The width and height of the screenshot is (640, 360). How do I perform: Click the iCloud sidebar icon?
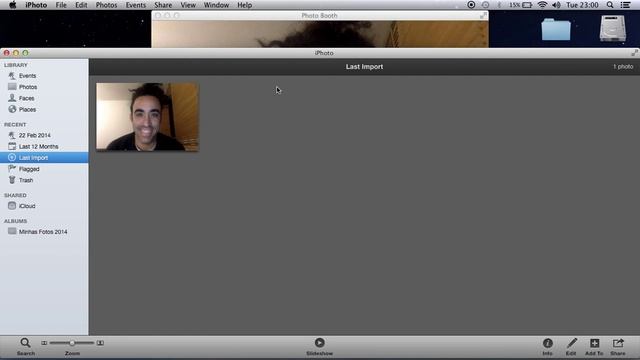pos(12,206)
